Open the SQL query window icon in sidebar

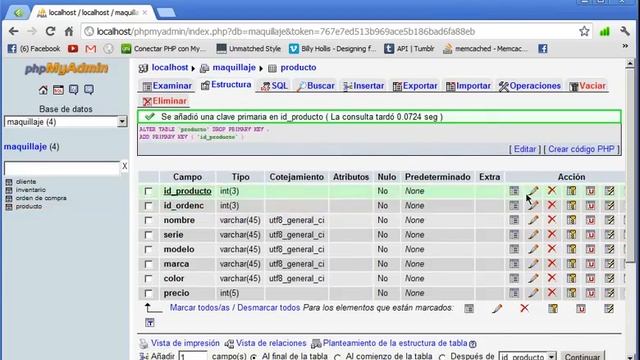[58, 90]
